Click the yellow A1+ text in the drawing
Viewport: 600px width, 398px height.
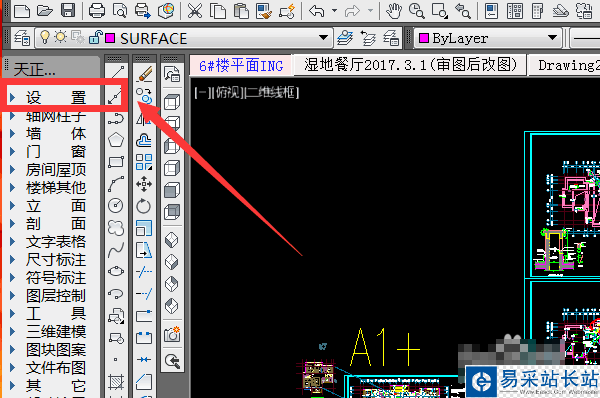point(386,347)
